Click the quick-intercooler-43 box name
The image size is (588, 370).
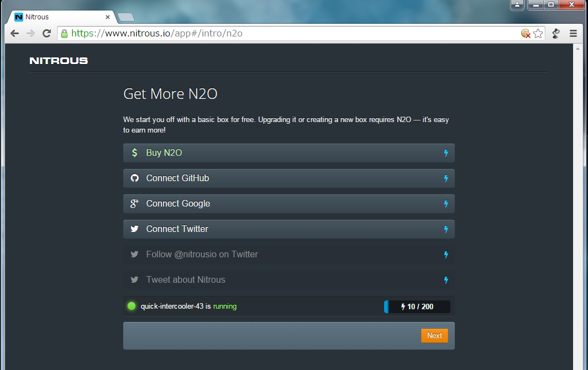click(172, 306)
